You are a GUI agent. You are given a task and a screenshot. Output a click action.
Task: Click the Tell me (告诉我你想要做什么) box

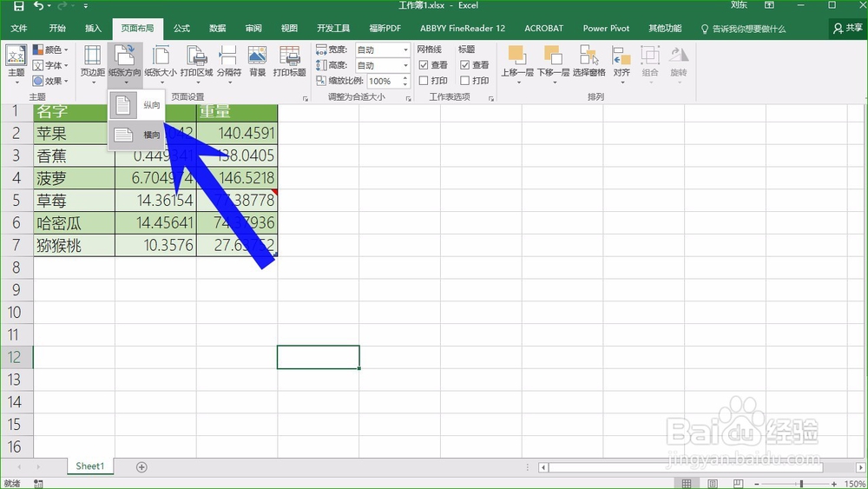point(744,29)
